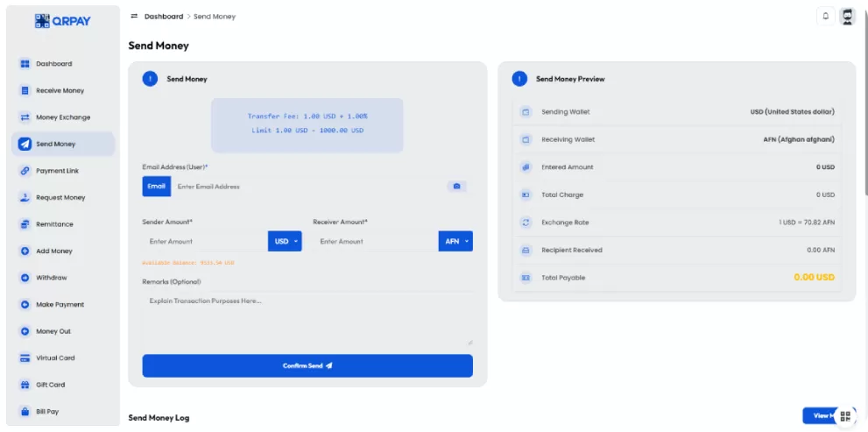868x432 pixels.
Task: Open the user profile avatar
Action: click(847, 16)
